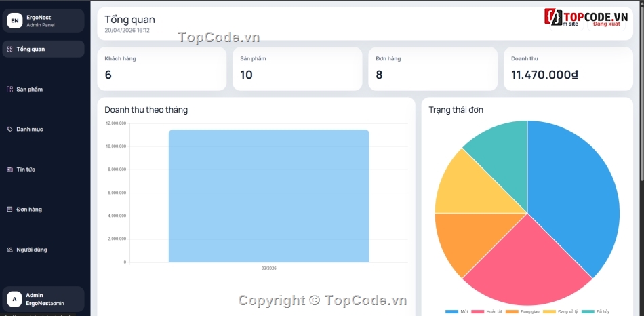Click the date 20/04/2026 16:12
Image resolution: width=644 pixels, height=316 pixels.
point(127,31)
